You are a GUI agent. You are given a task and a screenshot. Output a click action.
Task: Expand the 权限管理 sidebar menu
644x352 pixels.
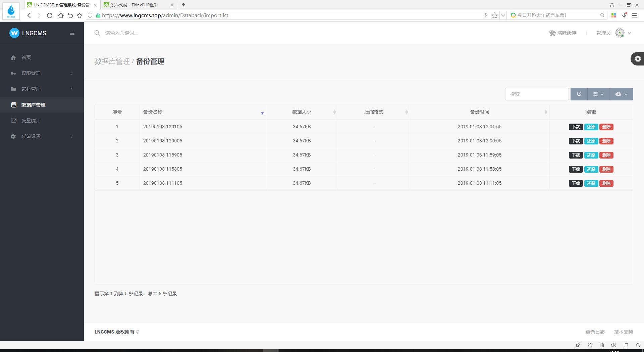[31, 73]
